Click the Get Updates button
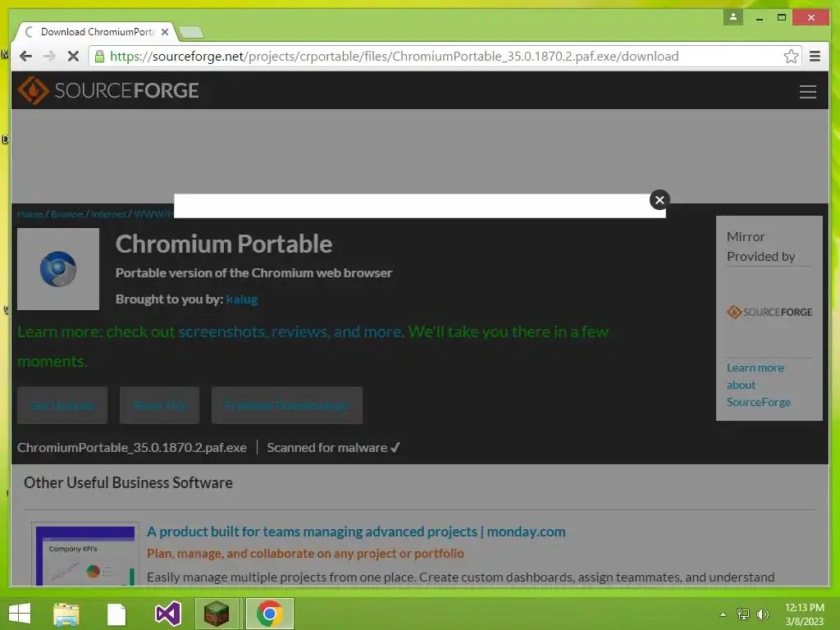The height and width of the screenshot is (630, 840). tap(62, 405)
